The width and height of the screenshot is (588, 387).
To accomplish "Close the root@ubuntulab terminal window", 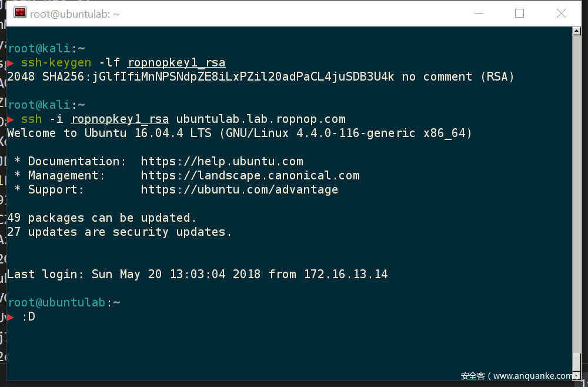I will click(x=561, y=13).
